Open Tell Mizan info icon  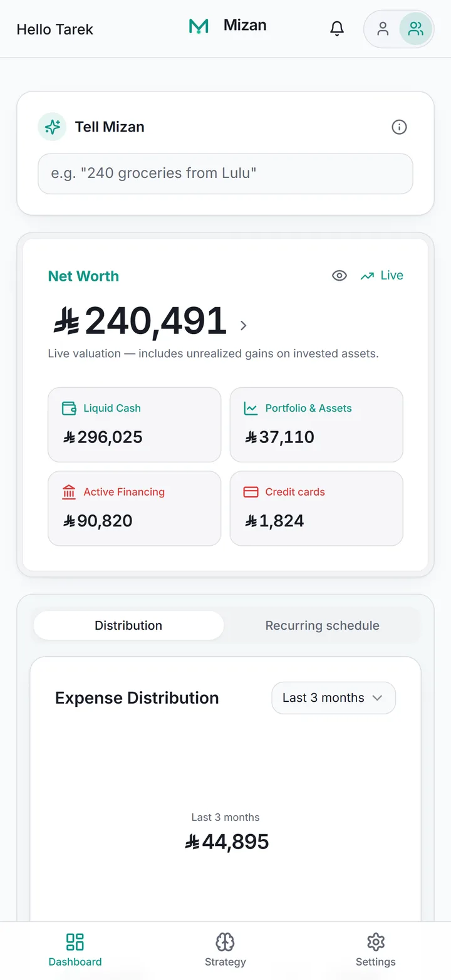click(399, 127)
